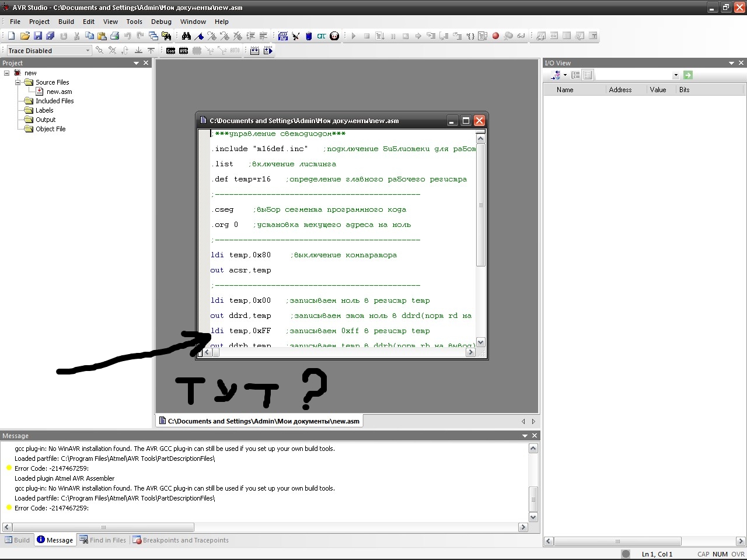Switch to Breakpoints and Tracepoints tab
Image resolution: width=747 pixels, height=560 pixels.
click(x=181, y=540)
